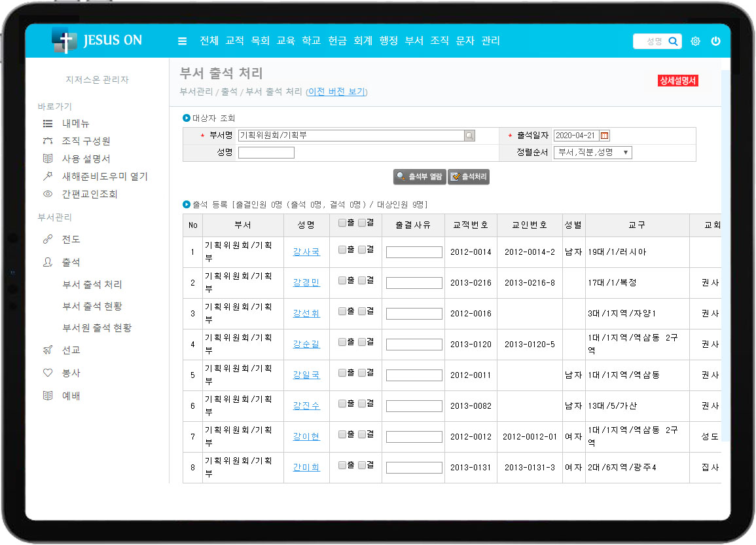Click the search magnifier in the top bar
Screen dimensions: 756x545
pyautogui.click(x=673, y=41)
